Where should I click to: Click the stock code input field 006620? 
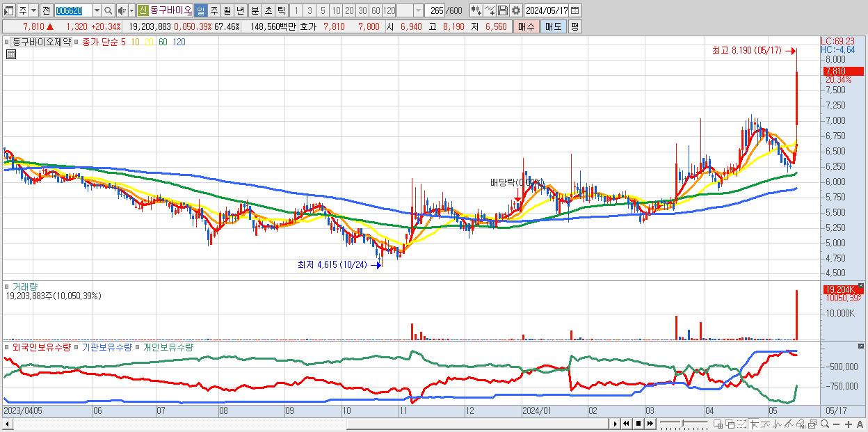tap(72, 10)
